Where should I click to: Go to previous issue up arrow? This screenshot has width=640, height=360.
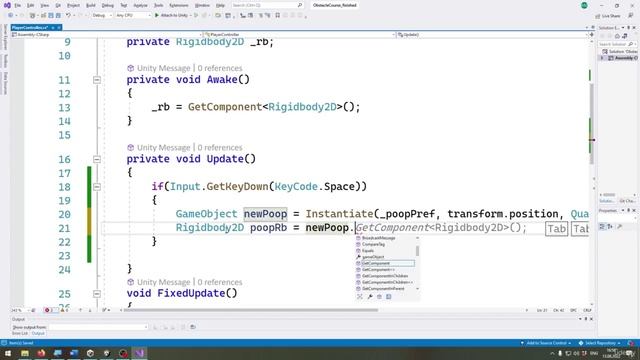(x=80, y=310)
